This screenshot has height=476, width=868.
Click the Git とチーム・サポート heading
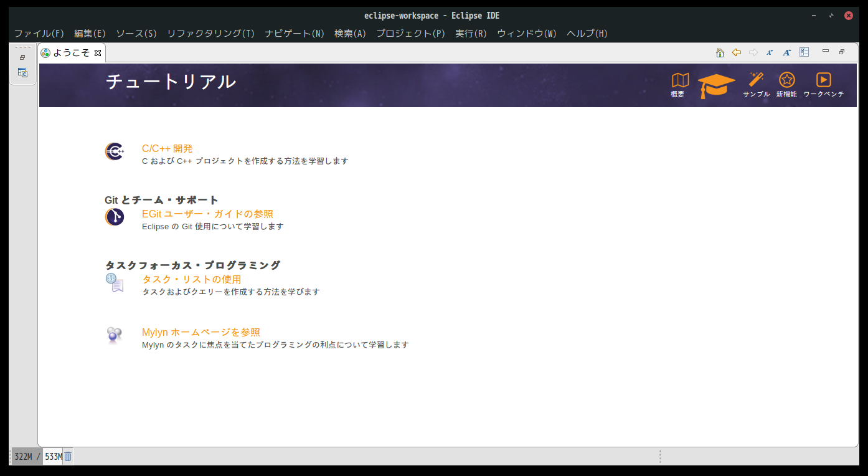coord(162,200)
